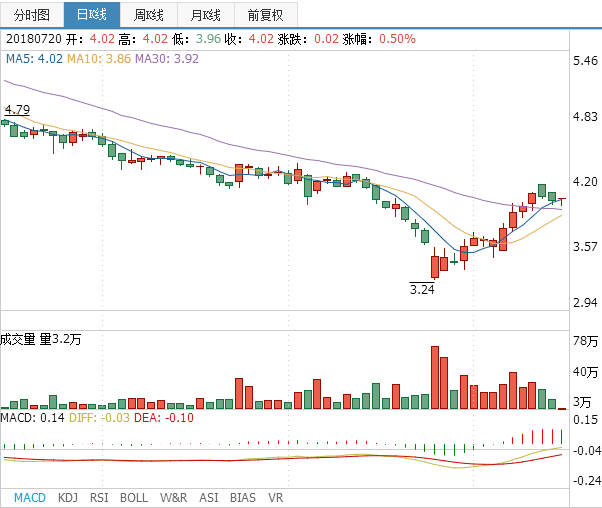Screen dimensions: 602x508
Task: Click the 40万 volume axis label
Action: [585, 372]
